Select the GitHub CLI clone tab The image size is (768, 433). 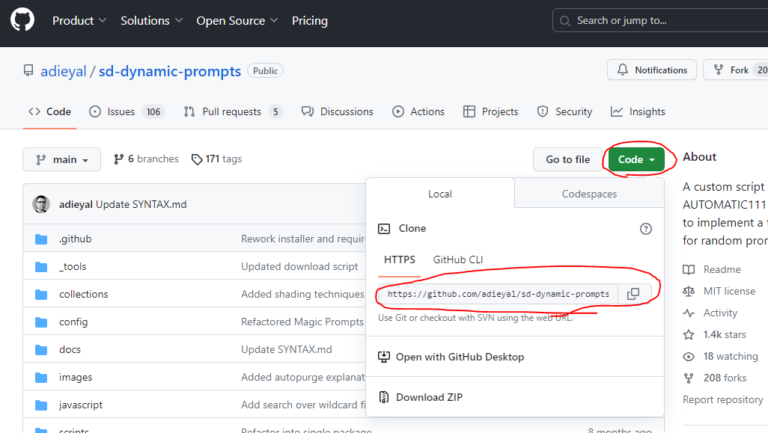pos(458,260)
